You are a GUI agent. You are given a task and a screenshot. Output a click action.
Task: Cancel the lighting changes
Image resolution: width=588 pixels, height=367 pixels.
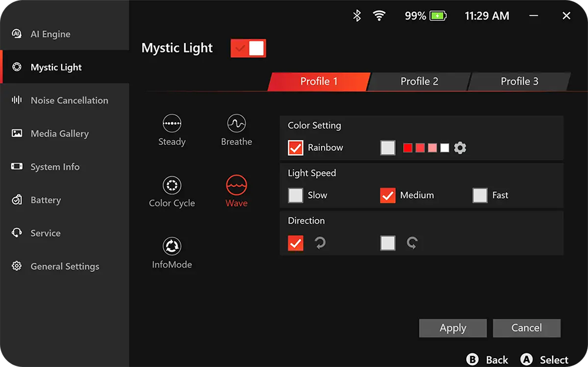[526, 328]
